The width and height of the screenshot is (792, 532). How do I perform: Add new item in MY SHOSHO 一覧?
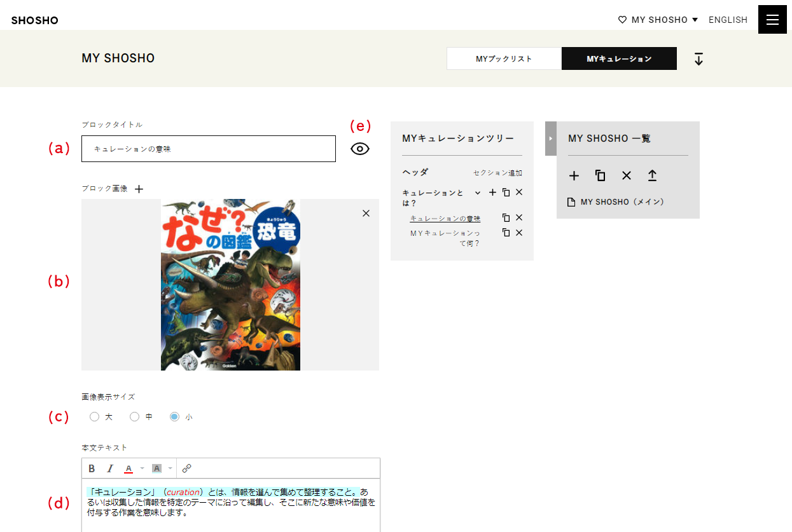574,175
